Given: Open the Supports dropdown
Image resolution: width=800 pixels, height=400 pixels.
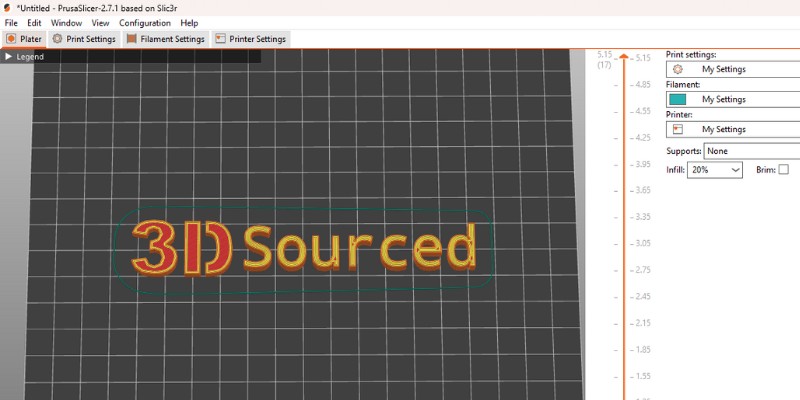Looking at the screenshot, I should click(750, 151).
